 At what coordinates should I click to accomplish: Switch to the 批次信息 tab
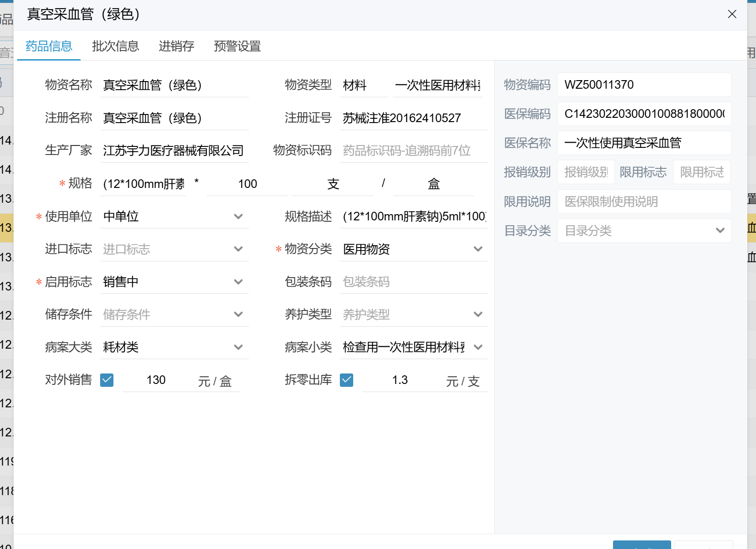(x=115, y=46)
